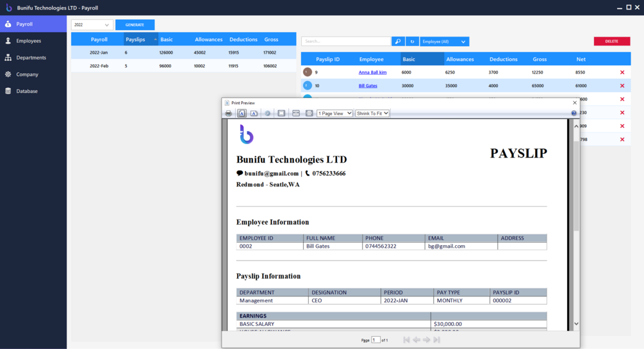
Task: Select the 2022-Jan payroll row
Action: pyautogui.click(x=184, y=53)
